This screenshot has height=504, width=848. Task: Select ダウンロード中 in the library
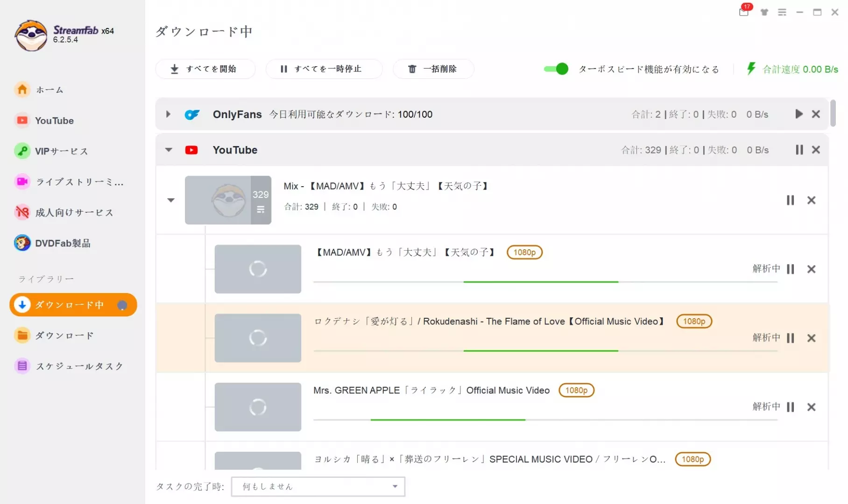tap(73, 305)
